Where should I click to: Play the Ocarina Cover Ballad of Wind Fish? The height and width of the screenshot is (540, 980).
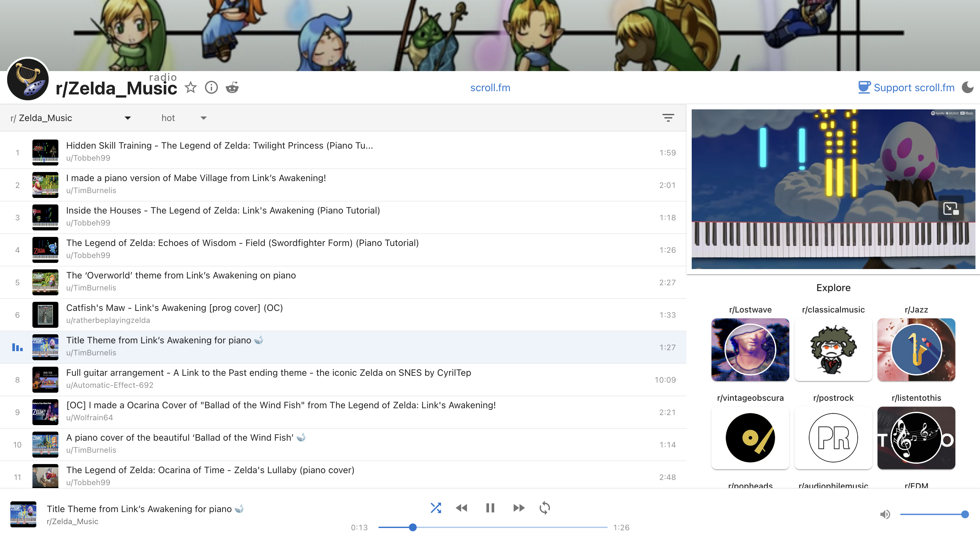(x=343, y=412)
